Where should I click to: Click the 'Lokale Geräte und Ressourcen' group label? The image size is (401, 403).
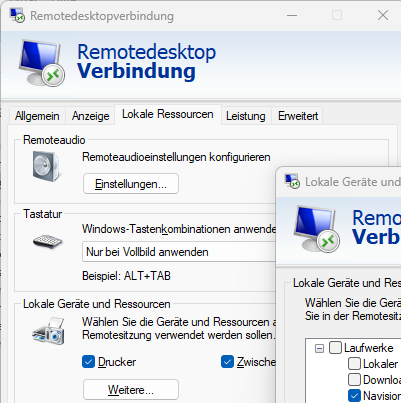[x=97, y=304]
